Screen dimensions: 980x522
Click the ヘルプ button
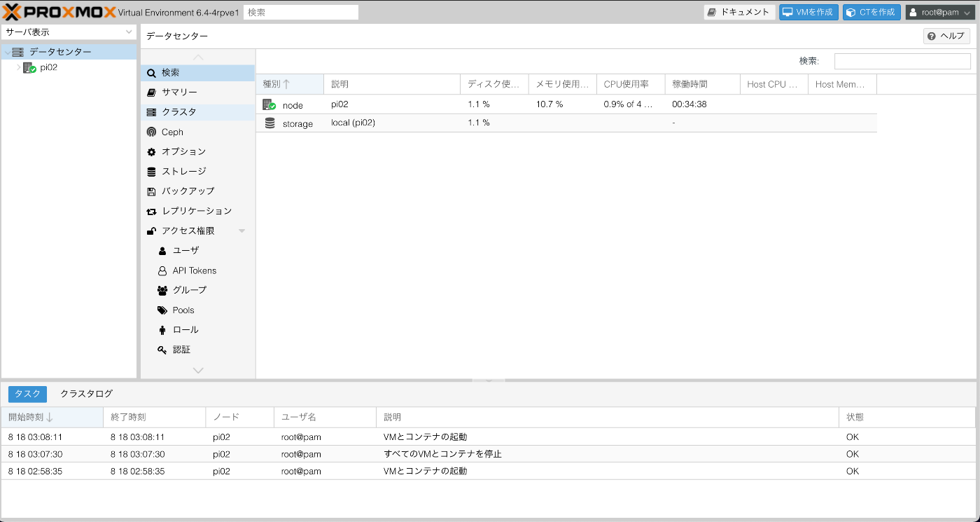click(x=946, y=36)
